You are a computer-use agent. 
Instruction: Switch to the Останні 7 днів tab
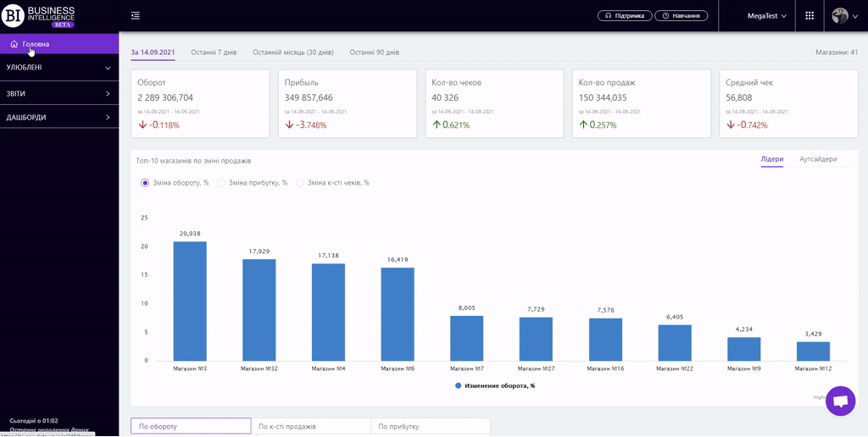(213, 53)
